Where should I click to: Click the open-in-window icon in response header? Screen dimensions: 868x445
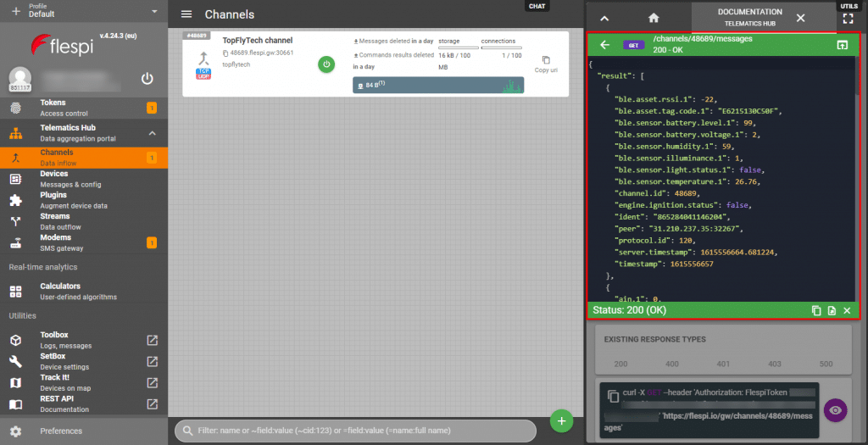pos(842,45)
